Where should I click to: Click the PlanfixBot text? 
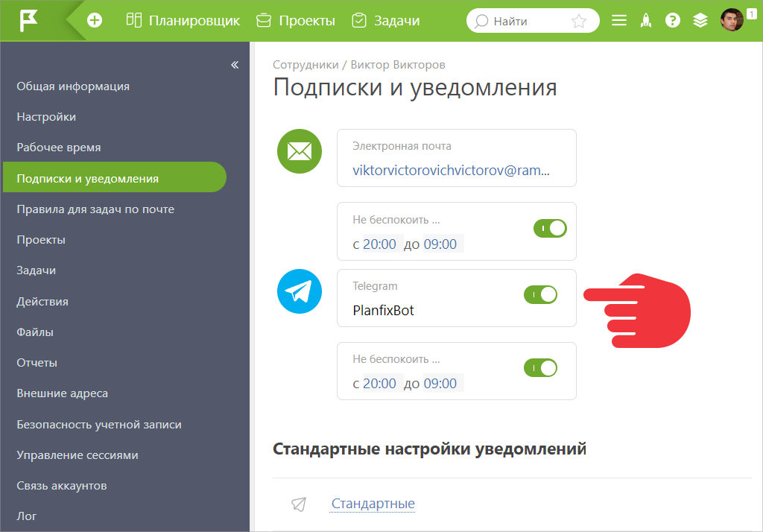click(x=384, y=311)
